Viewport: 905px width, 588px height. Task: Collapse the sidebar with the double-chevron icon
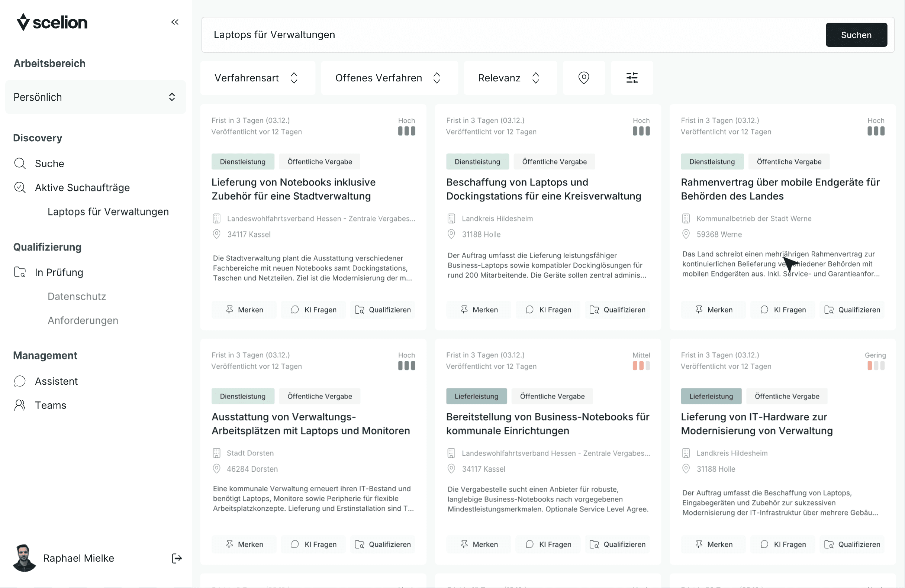175,22
